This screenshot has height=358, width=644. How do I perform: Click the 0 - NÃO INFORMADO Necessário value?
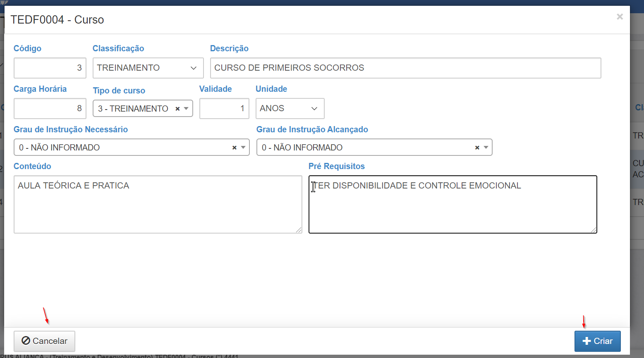[x=59, y=148]
